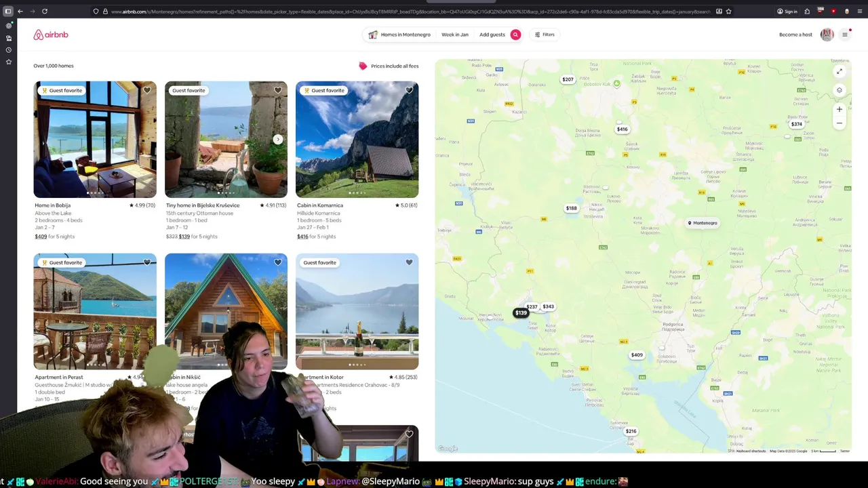The image size is (868, 488).
Task: Open the map layers control
Action: pos(839,90)
